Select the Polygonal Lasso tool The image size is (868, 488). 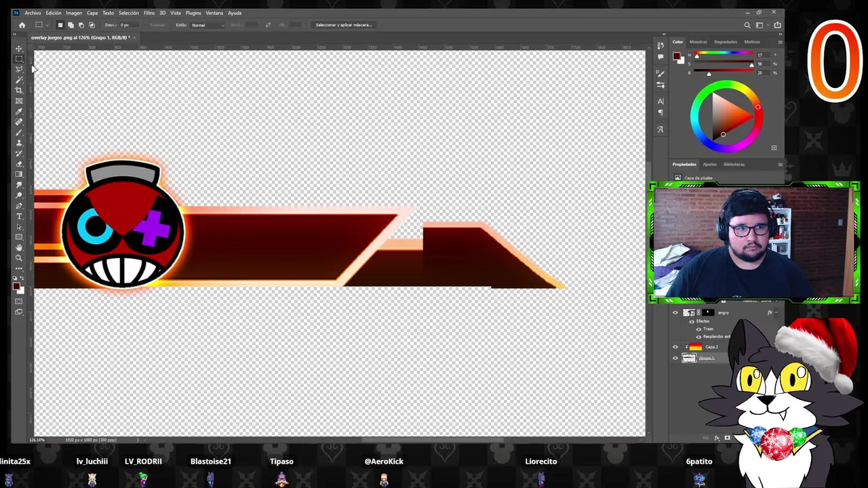(19, 69)
